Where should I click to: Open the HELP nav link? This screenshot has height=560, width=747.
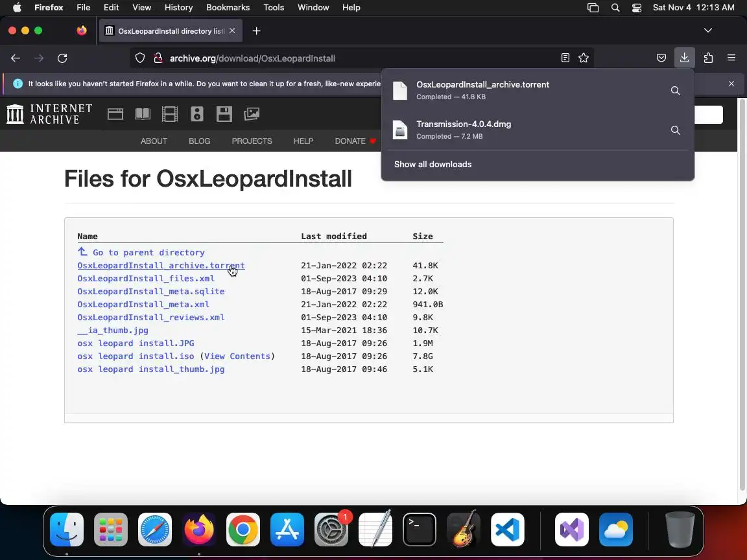tap(303, 141)
